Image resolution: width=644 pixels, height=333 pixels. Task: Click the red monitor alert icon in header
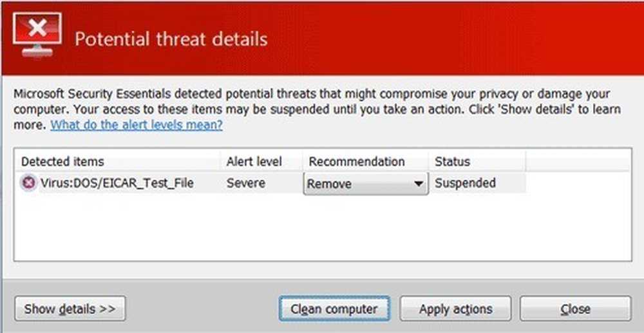coord(37,35)
